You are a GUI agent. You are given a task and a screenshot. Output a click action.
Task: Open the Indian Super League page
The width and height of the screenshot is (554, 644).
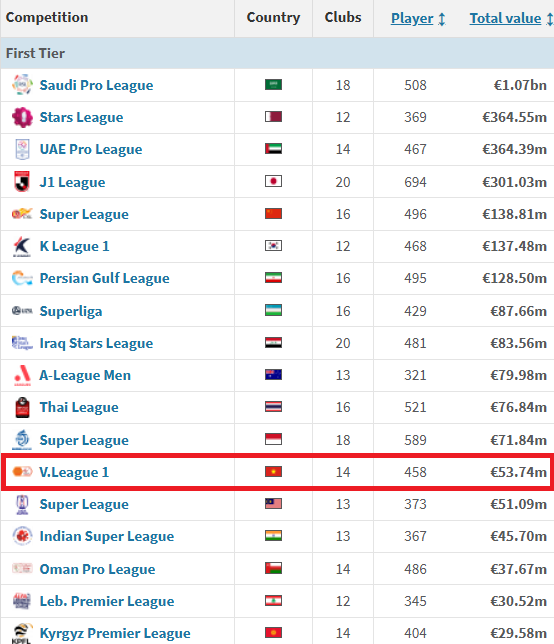(107, 536)
